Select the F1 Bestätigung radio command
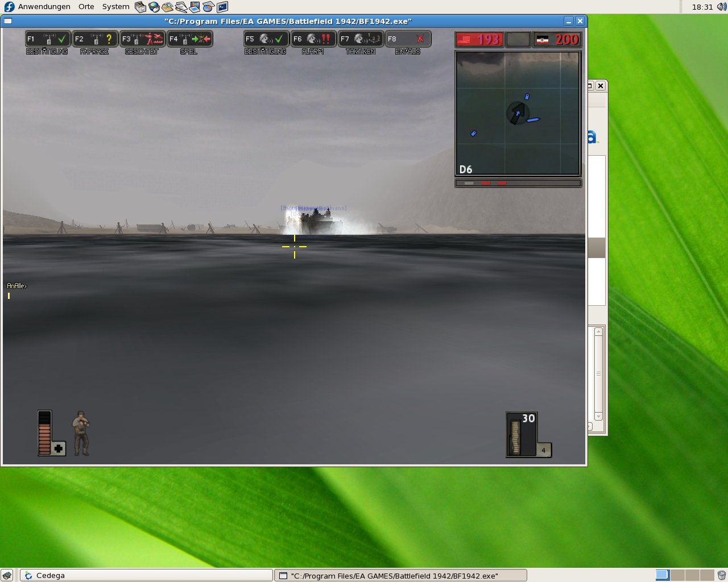The image size is (728, 582). coord(48,39)
